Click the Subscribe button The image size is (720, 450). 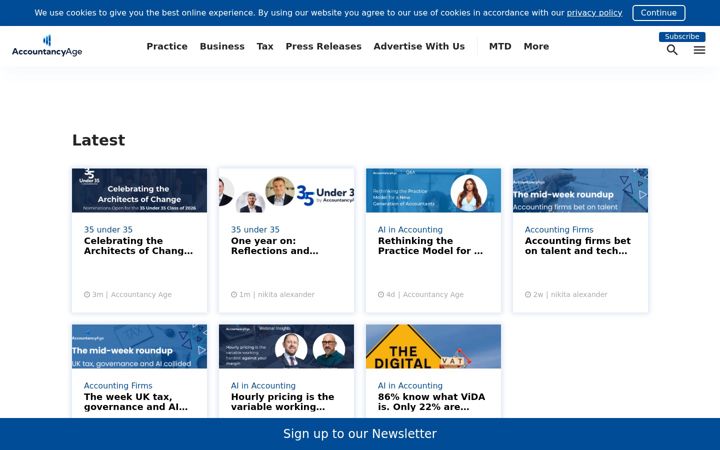point(682,37)
